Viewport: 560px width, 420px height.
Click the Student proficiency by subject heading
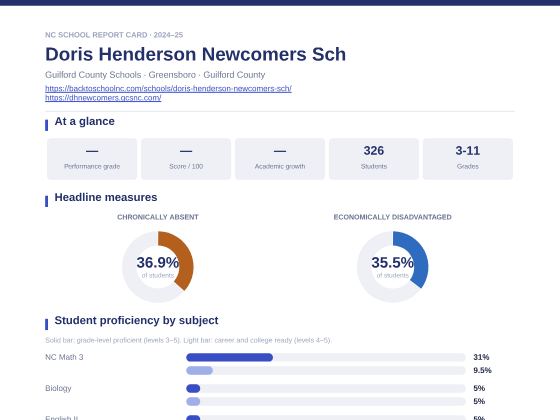[x=136, y=320]
